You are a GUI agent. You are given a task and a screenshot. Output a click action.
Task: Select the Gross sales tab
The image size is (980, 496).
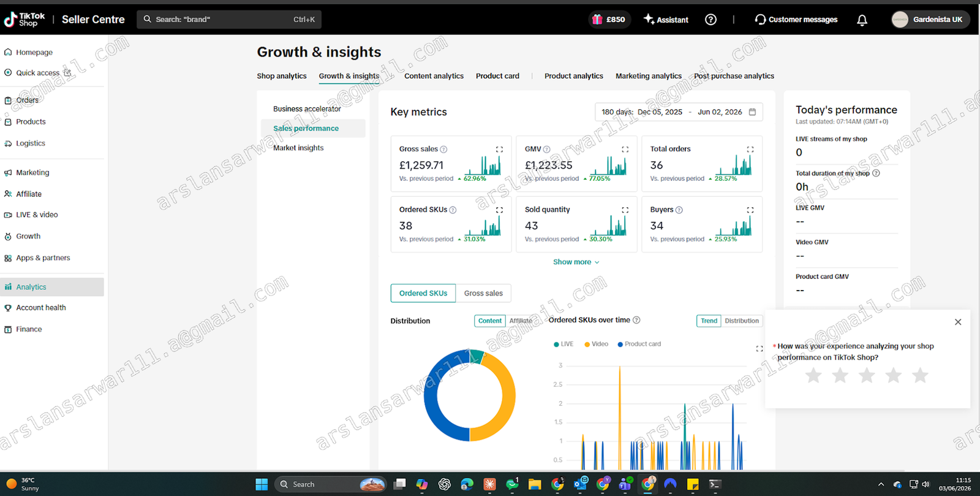click(x=483, y=293)
